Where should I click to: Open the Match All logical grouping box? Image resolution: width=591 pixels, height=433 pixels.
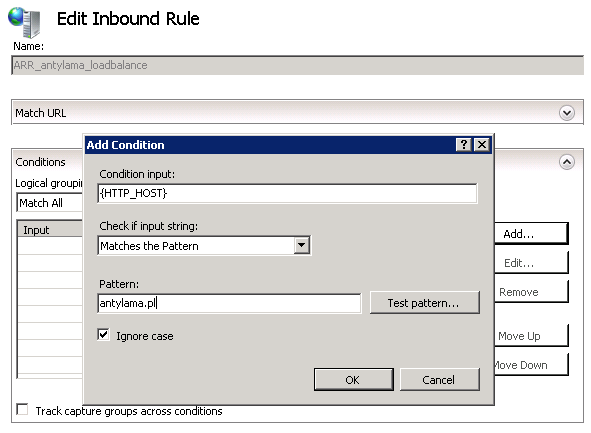click(50, 203)
